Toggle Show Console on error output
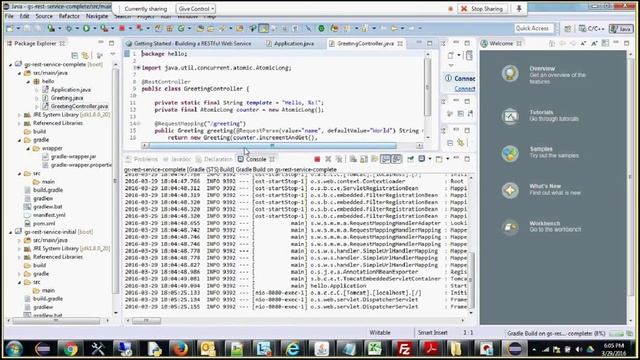This screenshot has width=640, height=360. point(396,159)
